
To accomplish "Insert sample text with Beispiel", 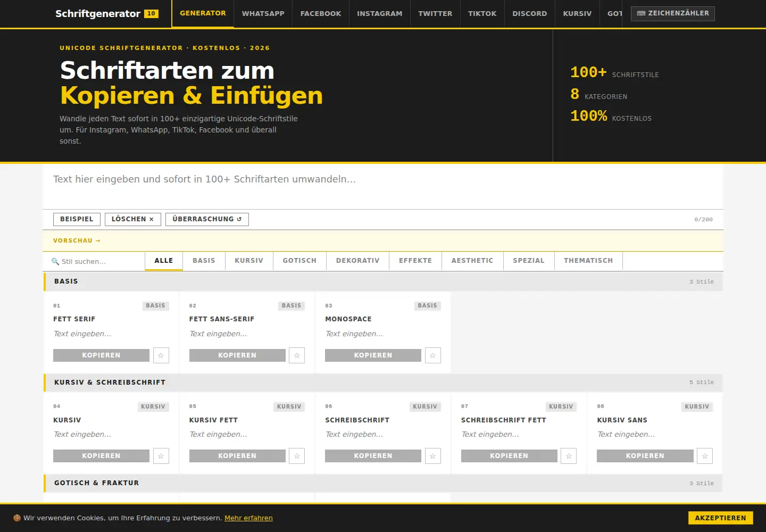I will tap(77, 219).
